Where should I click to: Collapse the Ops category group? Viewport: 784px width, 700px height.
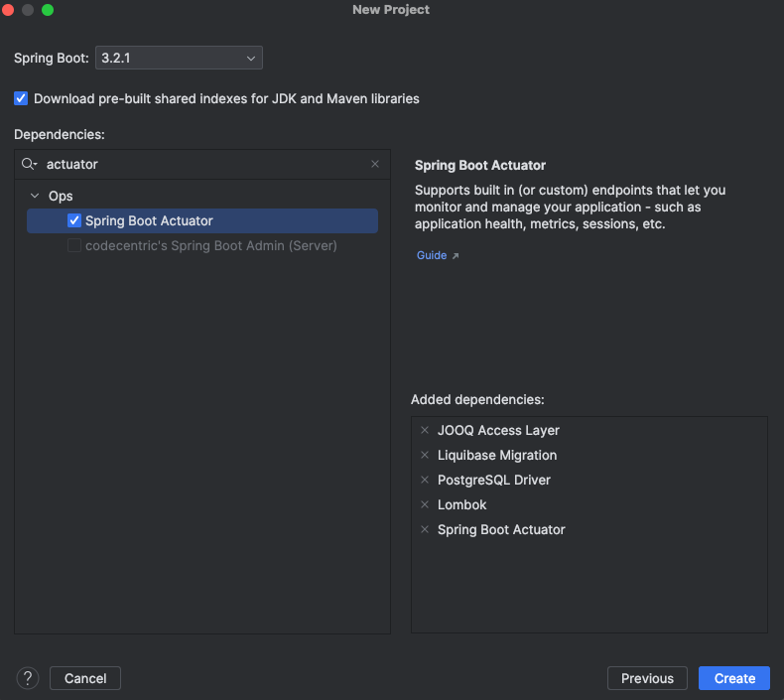[x=36, y=196]
